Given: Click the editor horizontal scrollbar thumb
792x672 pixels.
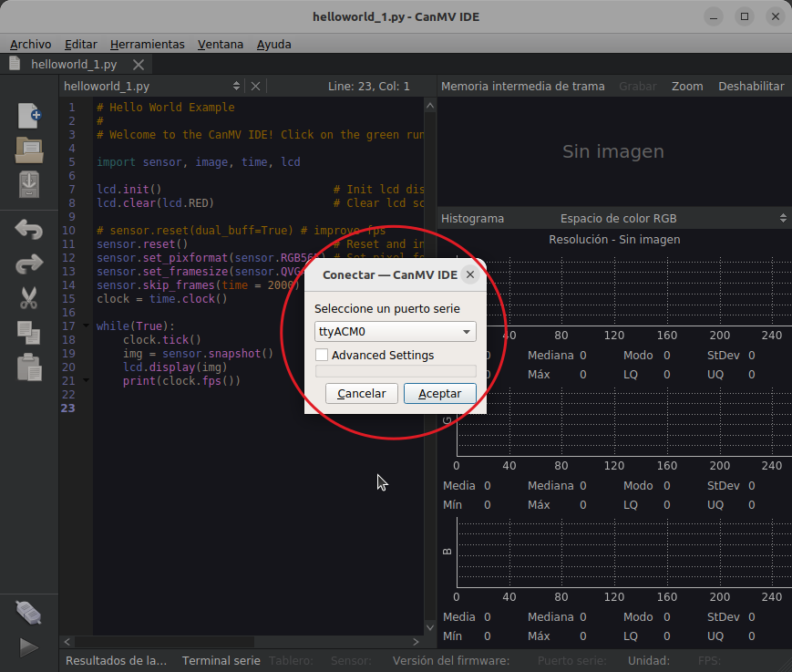Looking at the screenshot, I should (165, 642).
